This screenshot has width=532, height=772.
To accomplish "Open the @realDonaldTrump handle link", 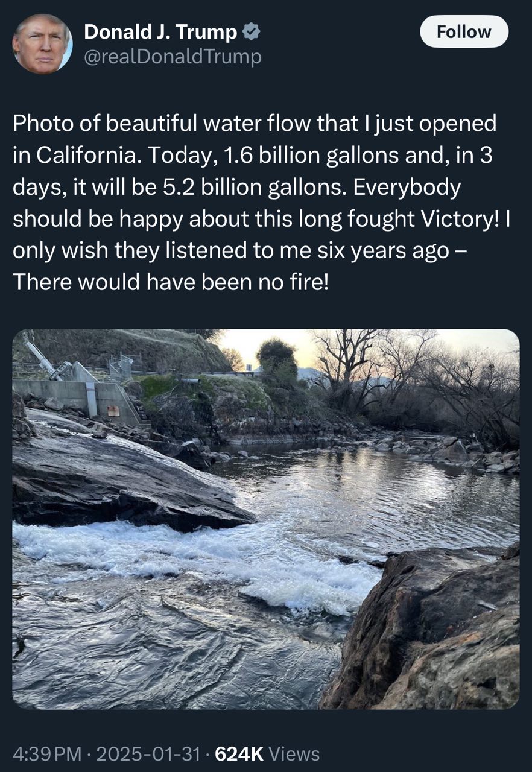I will [x=173, y=57].
